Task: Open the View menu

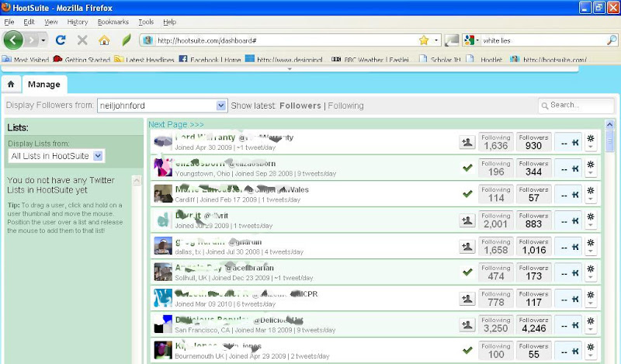Action: (x=50, y=22)
